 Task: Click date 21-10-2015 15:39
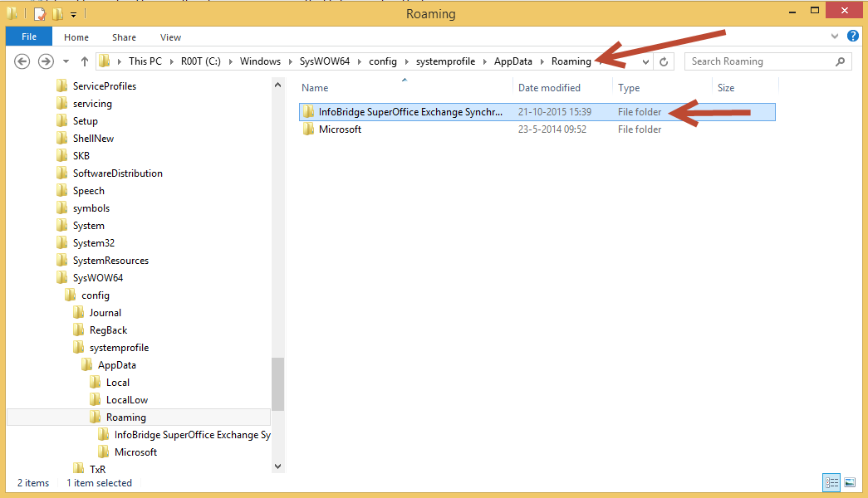[x=555, y=112]
